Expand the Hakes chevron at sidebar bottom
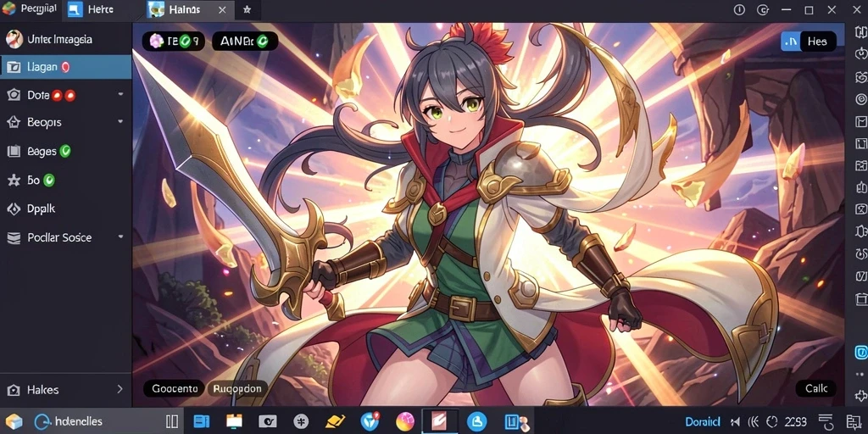 point(120,389)
